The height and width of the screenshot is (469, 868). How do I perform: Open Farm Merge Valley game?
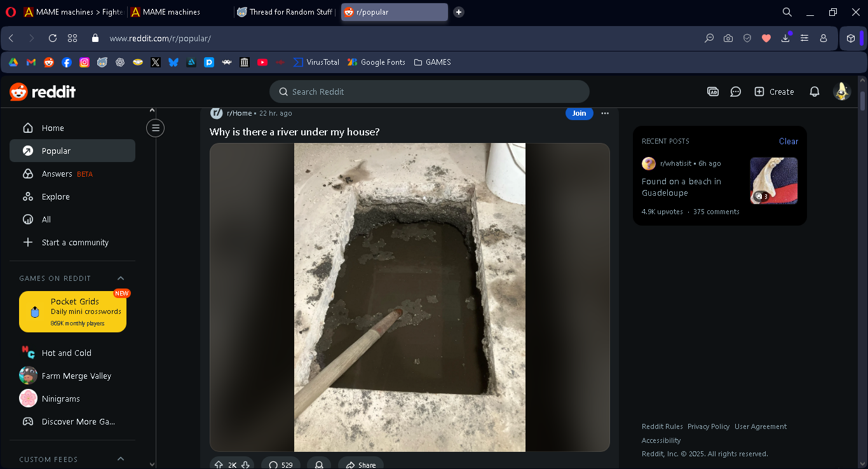tap(72, 376)
